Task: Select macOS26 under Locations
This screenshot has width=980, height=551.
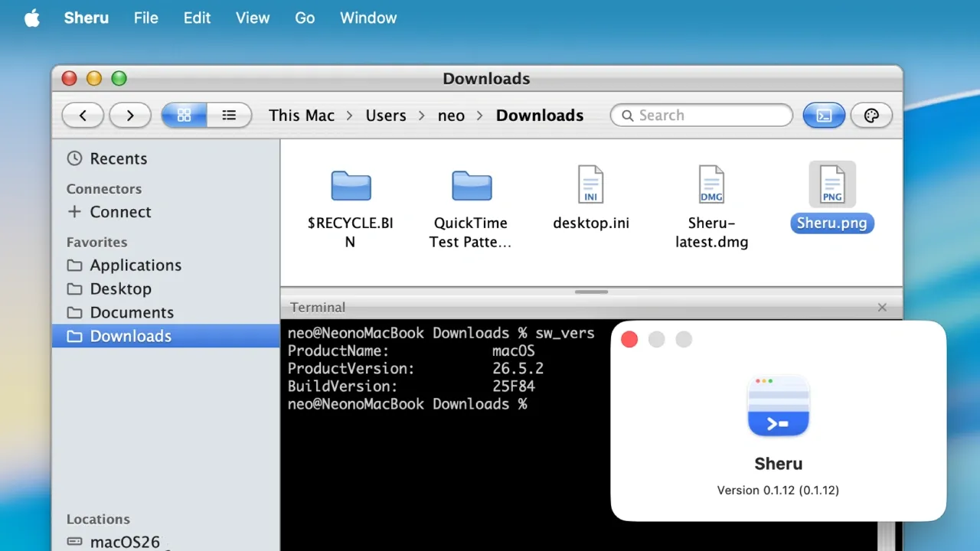Action: (x=165, y=542)
